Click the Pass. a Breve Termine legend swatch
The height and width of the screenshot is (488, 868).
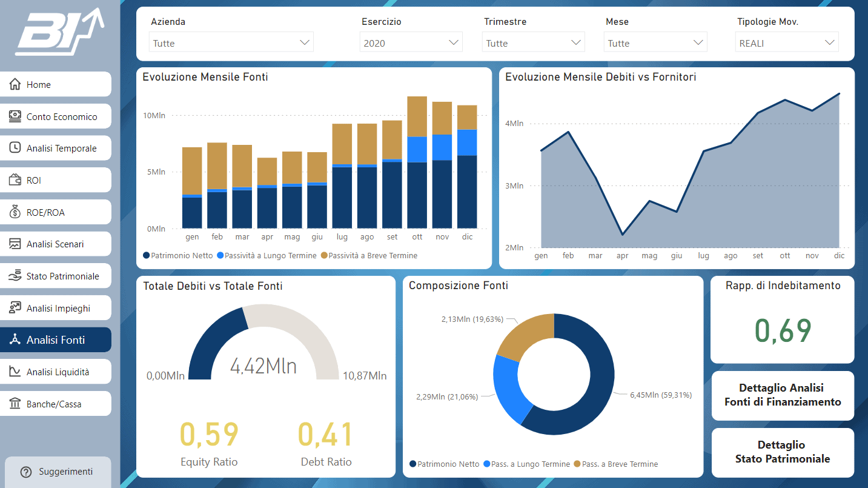(x=577, y=464)
